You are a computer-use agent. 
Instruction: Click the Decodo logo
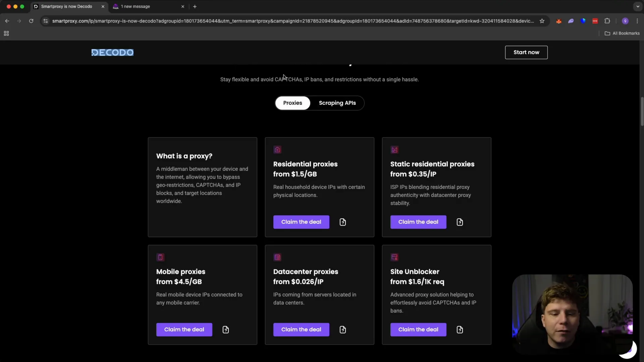pos(112,52)
